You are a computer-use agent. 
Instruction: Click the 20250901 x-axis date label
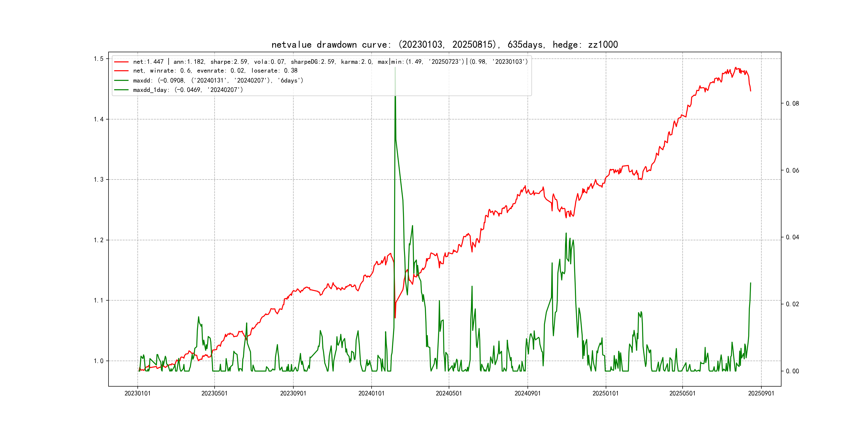pos(761,394)
